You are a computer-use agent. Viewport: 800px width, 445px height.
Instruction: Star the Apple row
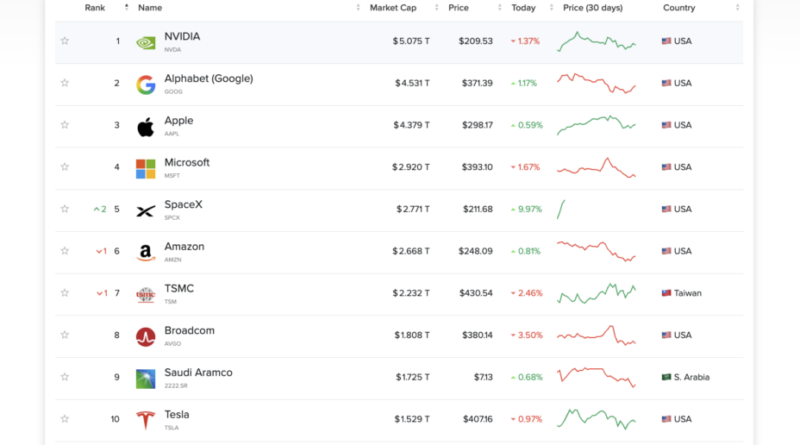(65, 125)
